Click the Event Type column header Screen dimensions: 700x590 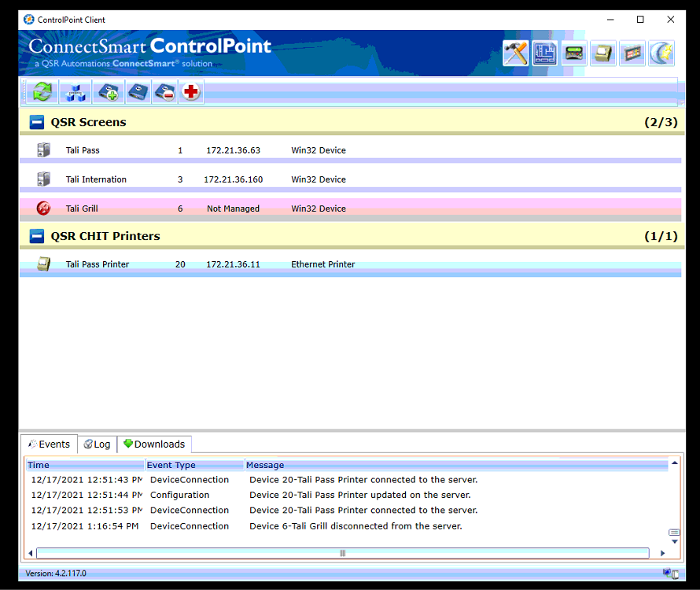point(193,465)
